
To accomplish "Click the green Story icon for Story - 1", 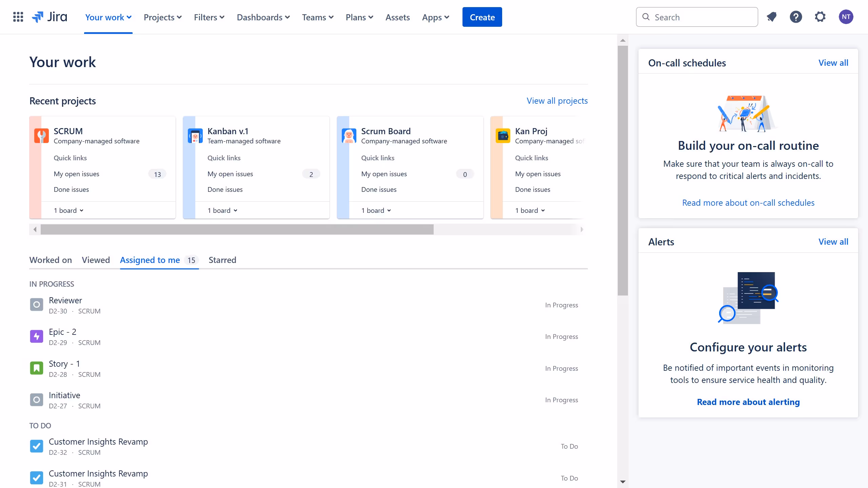I will (x=36, y=368).
